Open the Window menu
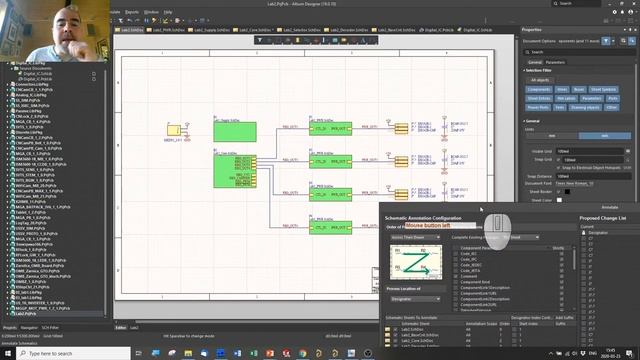This screenshot has height=360, width=640. coord(151,12)
